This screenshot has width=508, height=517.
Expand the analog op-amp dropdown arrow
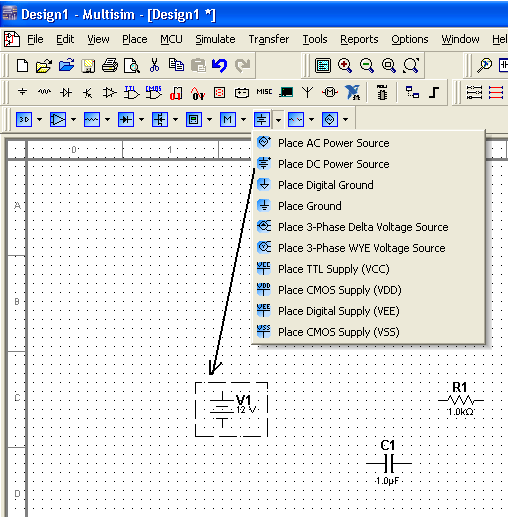(73, 119)
